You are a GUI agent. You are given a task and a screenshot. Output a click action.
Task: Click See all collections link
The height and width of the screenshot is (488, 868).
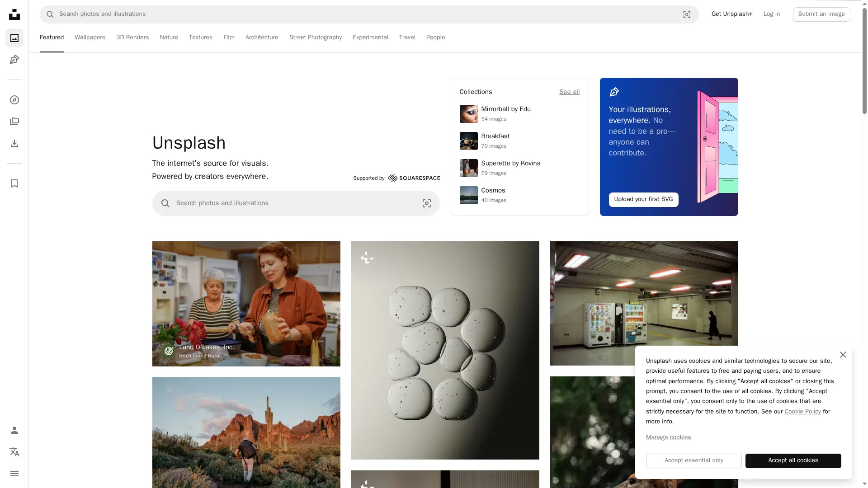click(x=569, y=92)
